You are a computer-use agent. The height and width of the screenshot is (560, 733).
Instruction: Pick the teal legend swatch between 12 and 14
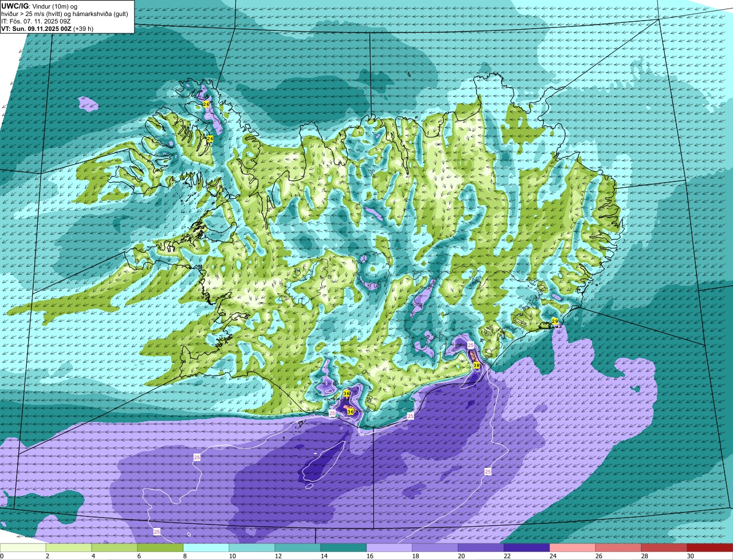coord(298,547)
